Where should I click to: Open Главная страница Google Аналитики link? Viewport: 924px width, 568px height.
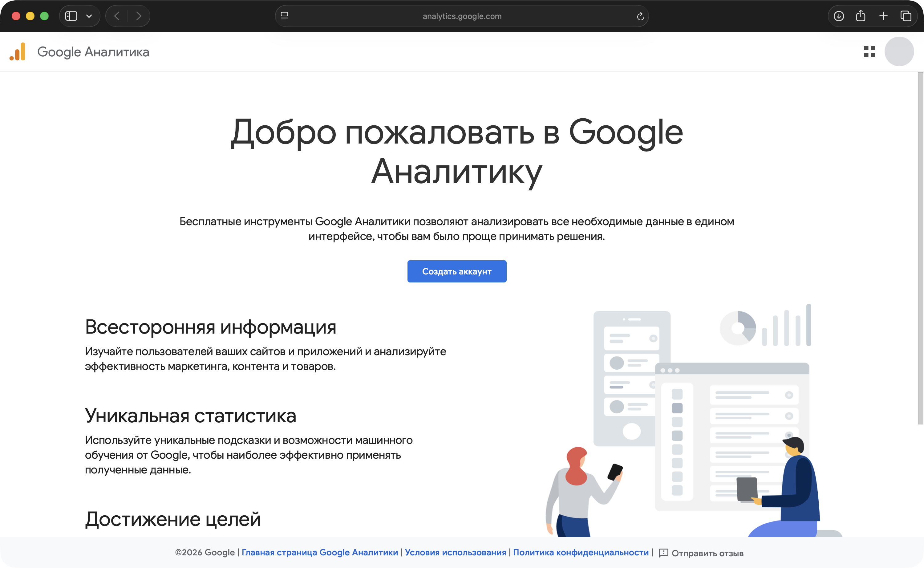(x=320, y=552)
